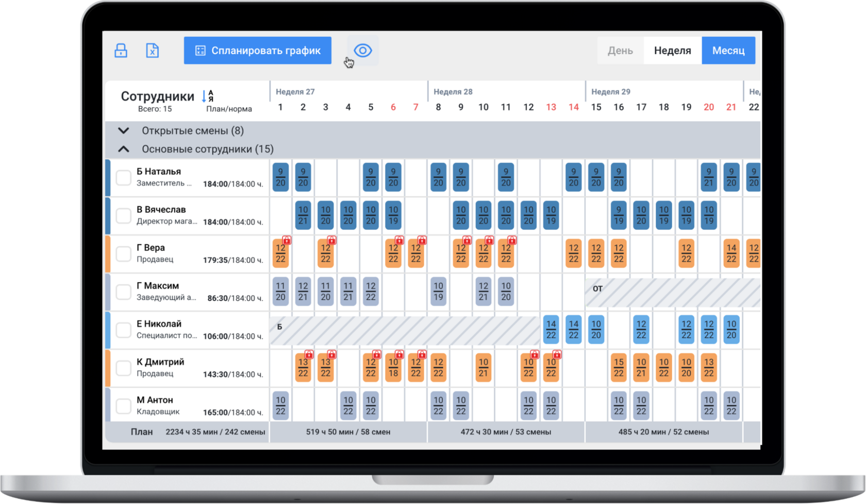Viewport: 866px width, 504px height.
Task: Click the lock icon on К Дмитрий's day 3 shift
Action: [x=331, y=355]
